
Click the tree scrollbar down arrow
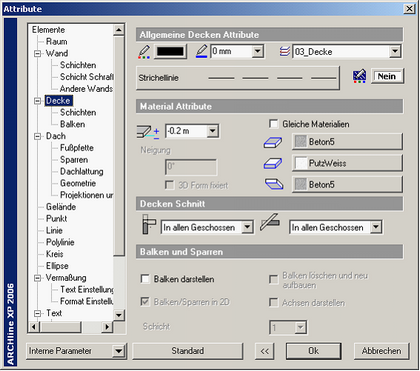click(x=119, y=314)
